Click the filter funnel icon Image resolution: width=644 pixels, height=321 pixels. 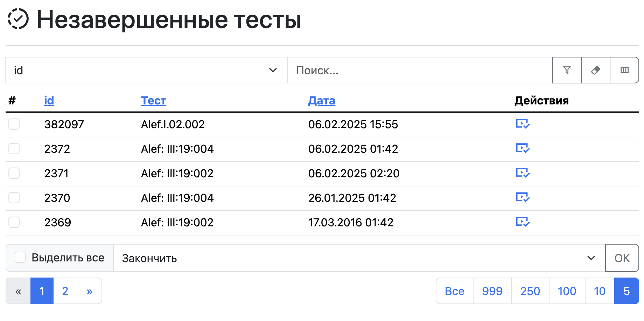[x=567, y=70]
